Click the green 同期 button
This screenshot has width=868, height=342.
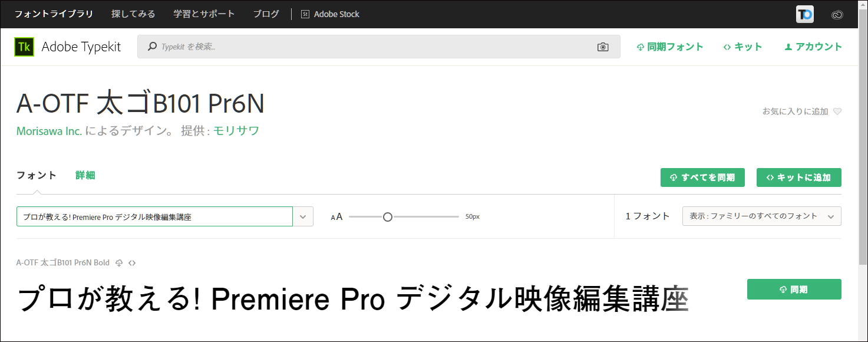coord(794,290)
